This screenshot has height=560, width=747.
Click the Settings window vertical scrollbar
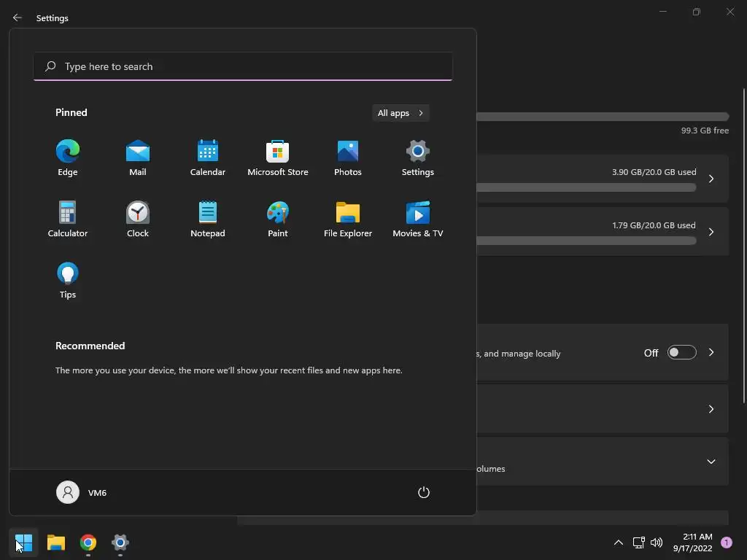click(x=743, y=245)
